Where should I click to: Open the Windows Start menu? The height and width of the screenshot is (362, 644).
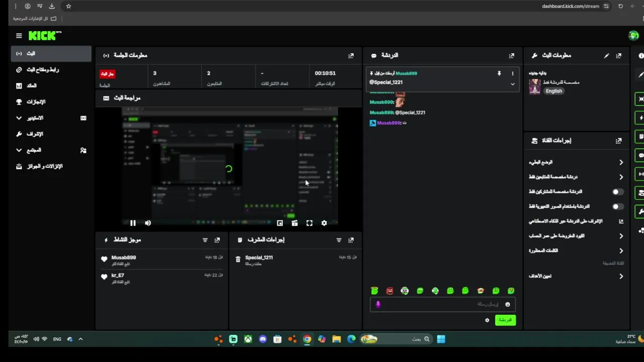point(441,339)
